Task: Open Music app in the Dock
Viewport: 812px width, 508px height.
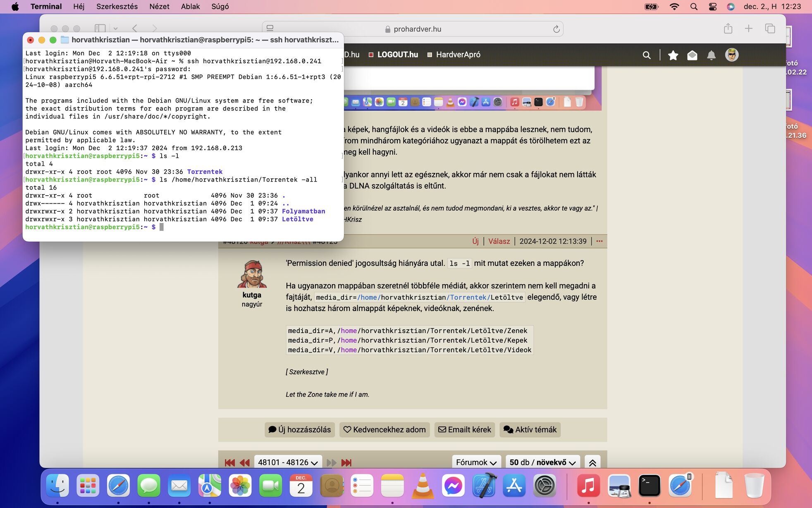Action: point(588,485)
